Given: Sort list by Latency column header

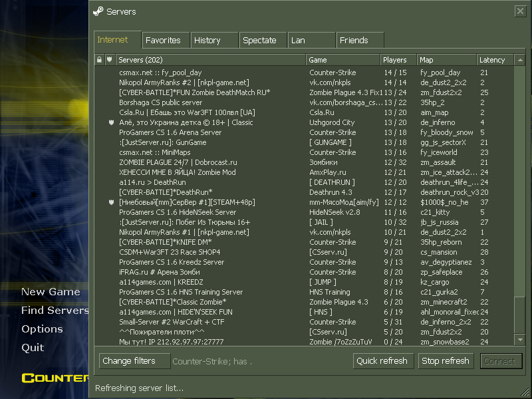Looking at the screenshot, I should [x=495, y=60].
